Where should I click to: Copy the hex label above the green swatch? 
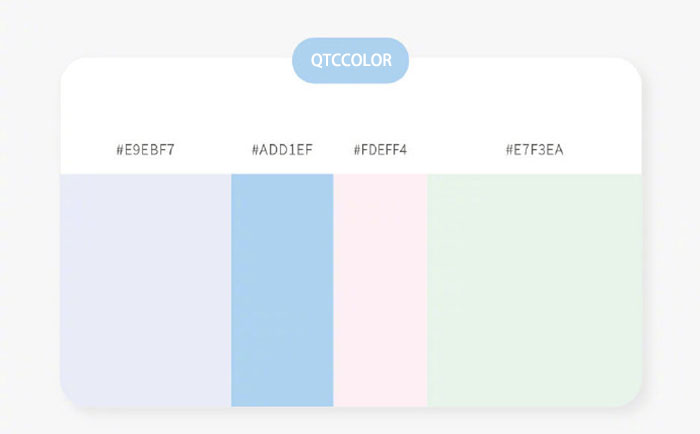coord(535,151)
